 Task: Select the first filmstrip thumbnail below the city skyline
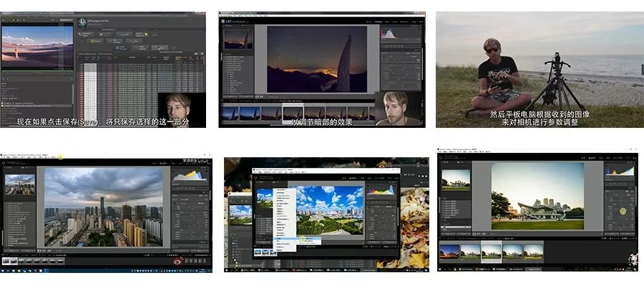click(6, 260)
